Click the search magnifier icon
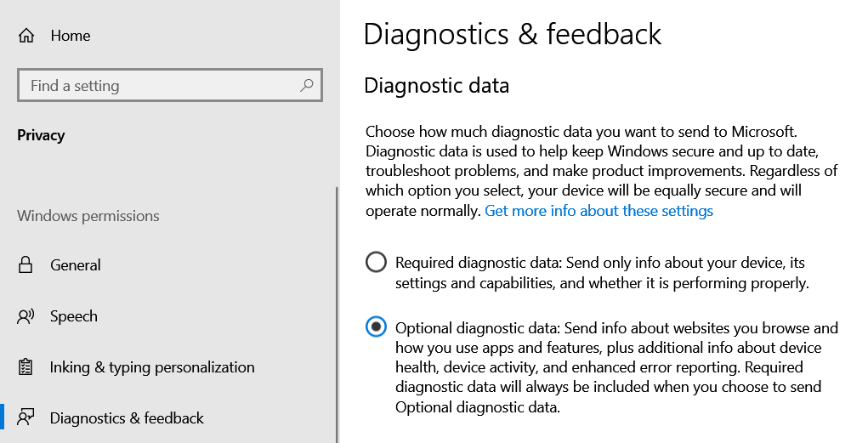 306,85
